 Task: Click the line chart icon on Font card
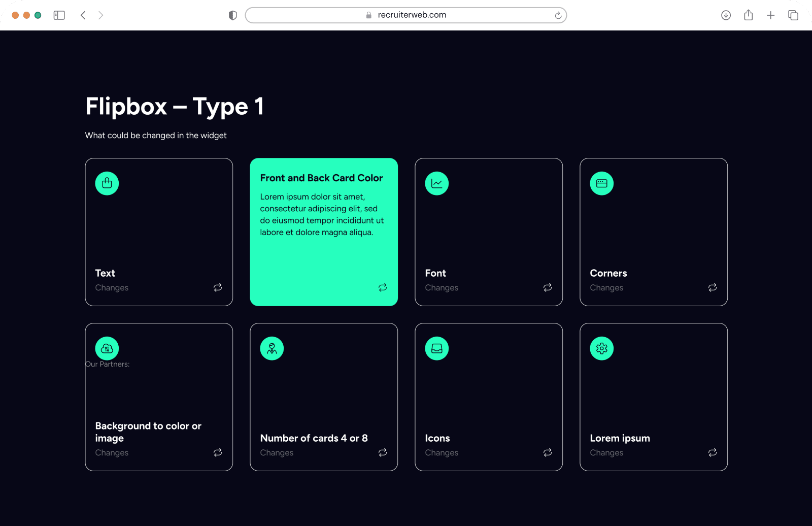point(437,183)
